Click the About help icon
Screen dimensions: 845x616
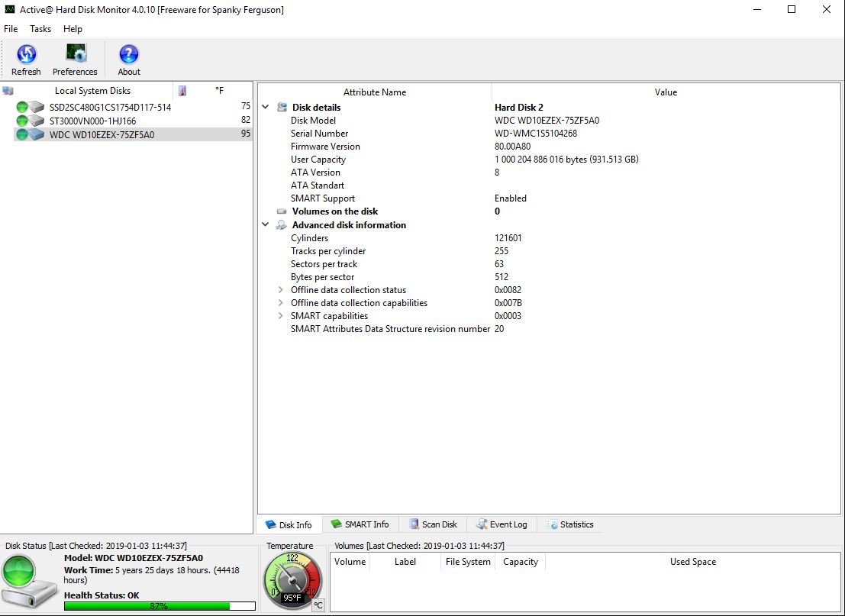(x=129, y=55)
